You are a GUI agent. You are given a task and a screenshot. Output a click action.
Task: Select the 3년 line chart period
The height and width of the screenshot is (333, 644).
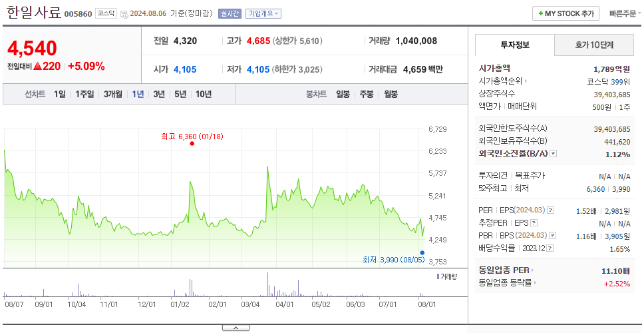tap(159, 94)
